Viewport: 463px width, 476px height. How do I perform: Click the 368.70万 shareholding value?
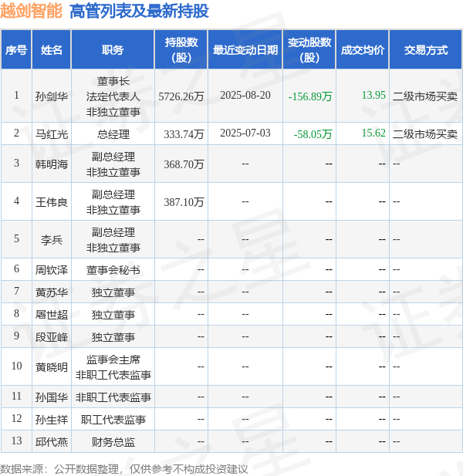click(x=184, y=164)
